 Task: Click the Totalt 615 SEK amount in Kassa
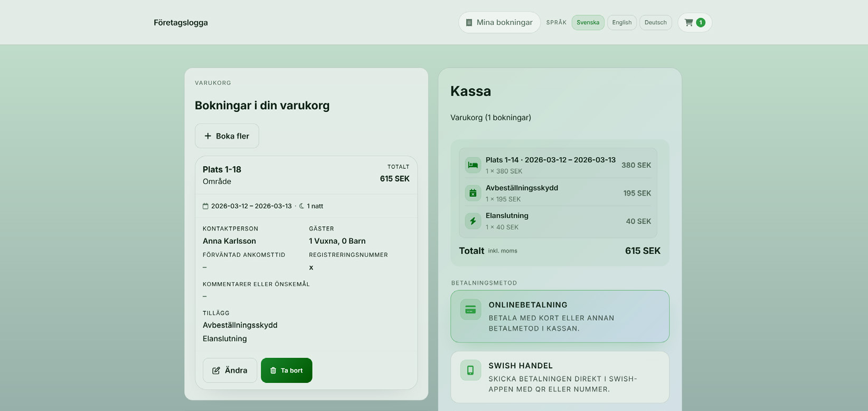[x=643, y=251]
